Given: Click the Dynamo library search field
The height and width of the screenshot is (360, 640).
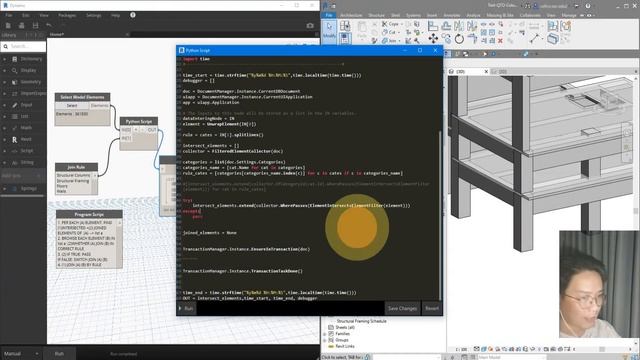Looking at the screenshot, I should click(x=23, y=47).
